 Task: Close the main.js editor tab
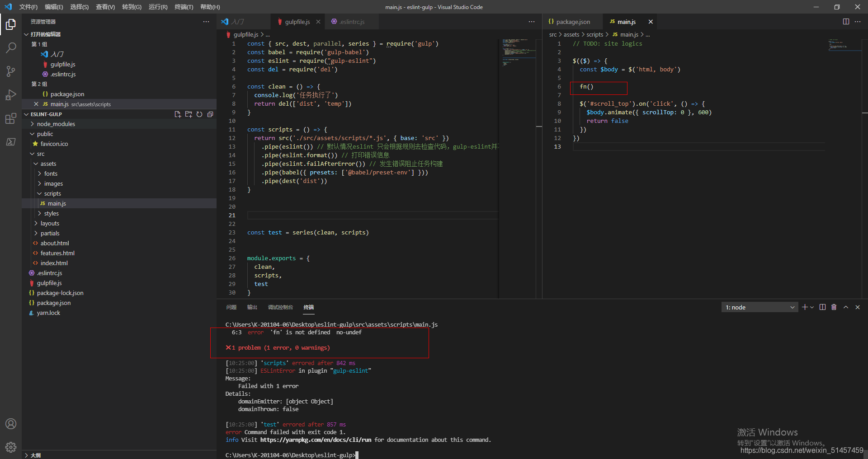651,22
